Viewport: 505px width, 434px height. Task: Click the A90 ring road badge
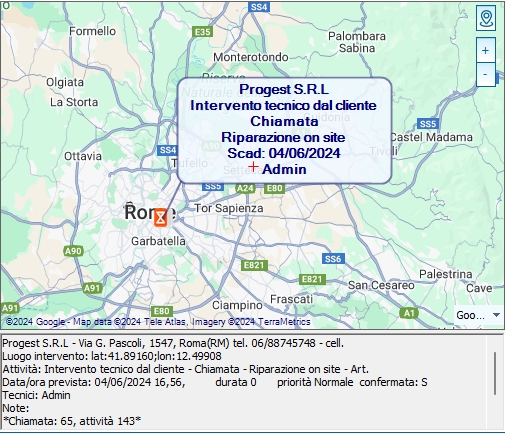click(73, 251)
